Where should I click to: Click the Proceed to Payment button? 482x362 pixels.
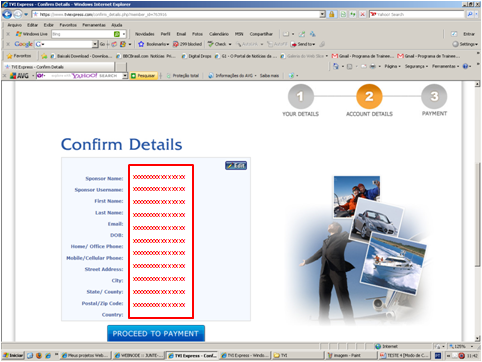coord(156,334)
